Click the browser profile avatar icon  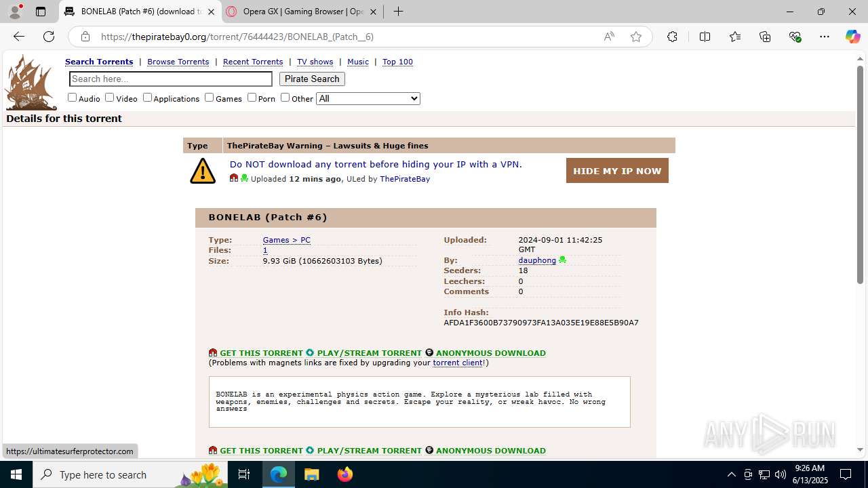(15, 12)
